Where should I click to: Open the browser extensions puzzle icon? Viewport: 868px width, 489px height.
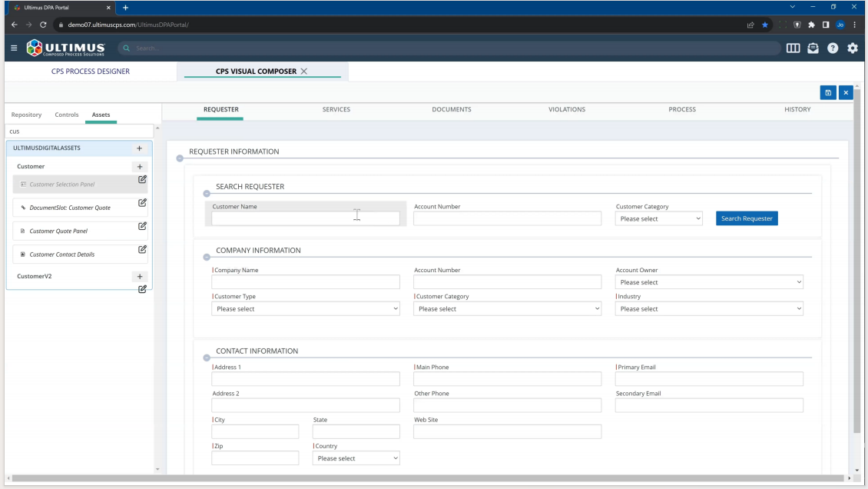811,25
